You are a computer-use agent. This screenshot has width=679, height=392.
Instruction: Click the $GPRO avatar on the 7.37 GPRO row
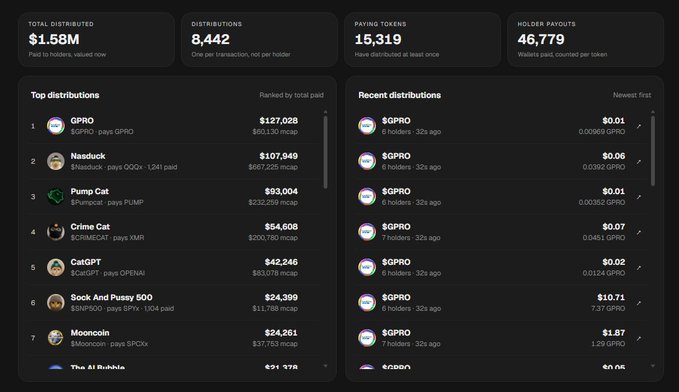(x=367, y=303)
